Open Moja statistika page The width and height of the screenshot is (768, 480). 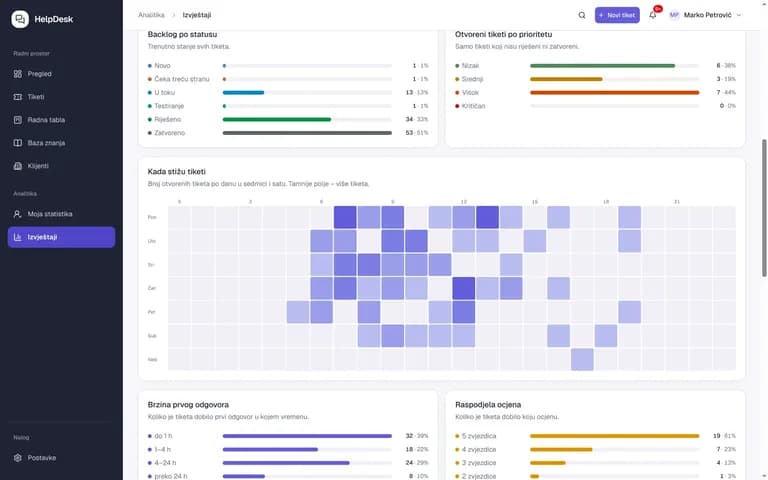pos(61,214)
